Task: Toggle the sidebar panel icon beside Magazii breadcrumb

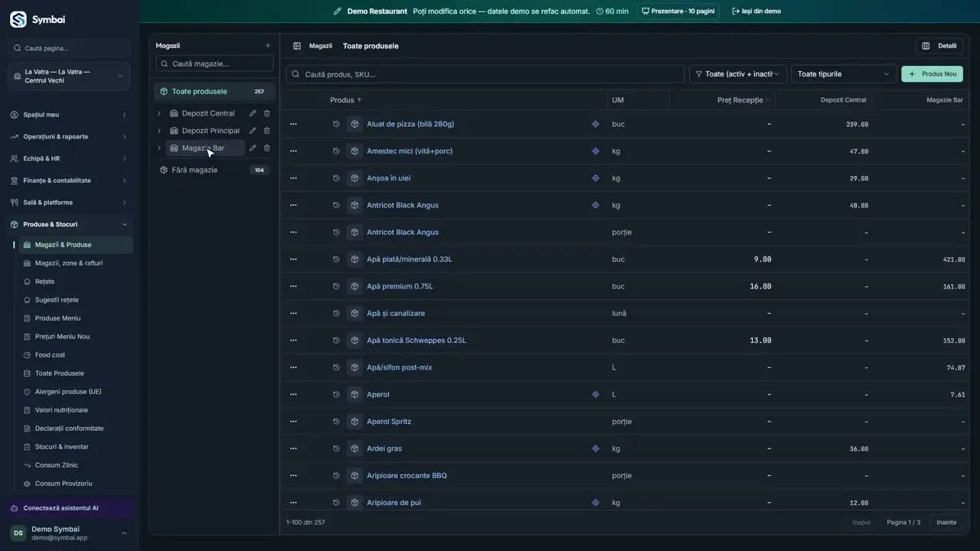Action: pos(297,46)
